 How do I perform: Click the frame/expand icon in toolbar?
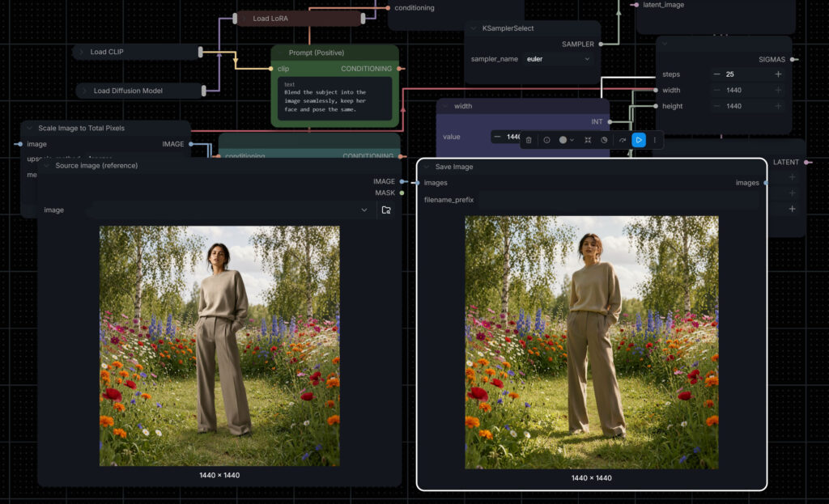(588, 140)
